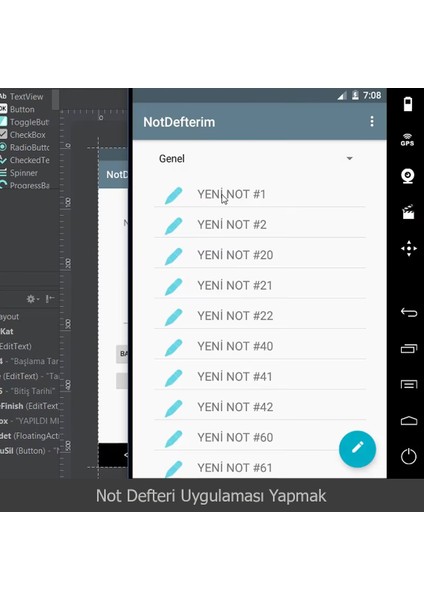Open emulator screen capture clapperboard icon
Viewport: 424px width, 600px height.
tap(408, 212)
